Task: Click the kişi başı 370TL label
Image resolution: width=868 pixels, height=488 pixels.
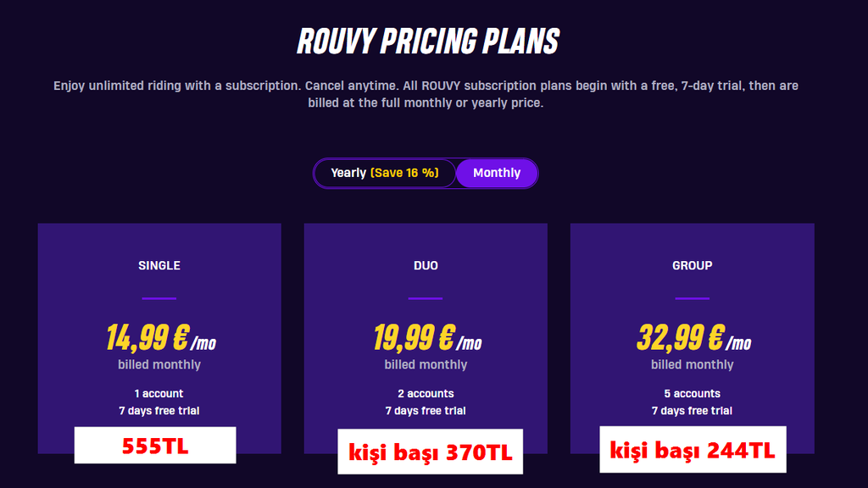Action: (431, 452)
